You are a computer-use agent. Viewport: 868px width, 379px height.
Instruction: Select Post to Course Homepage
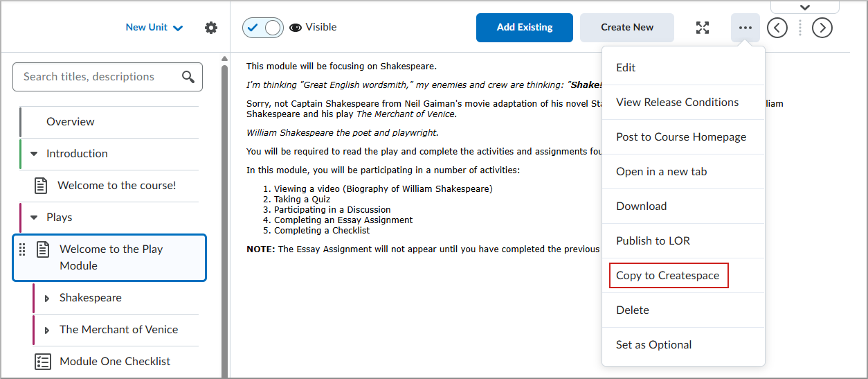point(683,136)
